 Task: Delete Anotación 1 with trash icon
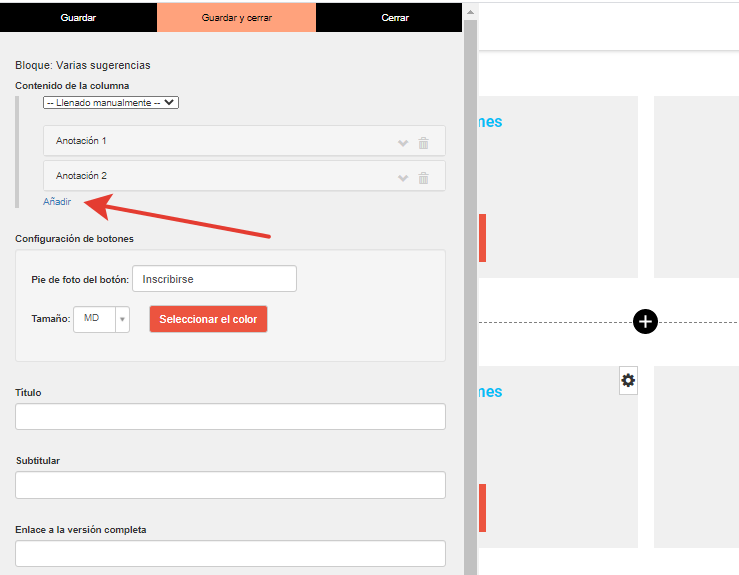[x=423, y=143]
